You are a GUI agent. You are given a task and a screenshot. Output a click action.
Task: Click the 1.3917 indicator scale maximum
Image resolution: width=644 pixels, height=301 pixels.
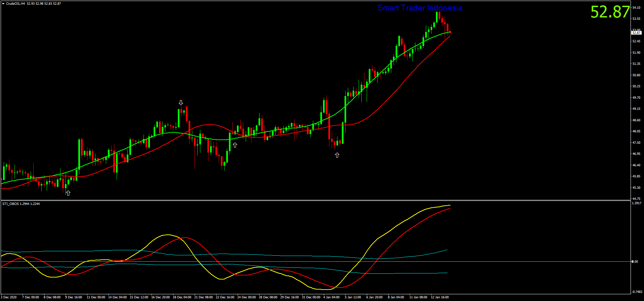pyautogui.click(x=637, y=203)
